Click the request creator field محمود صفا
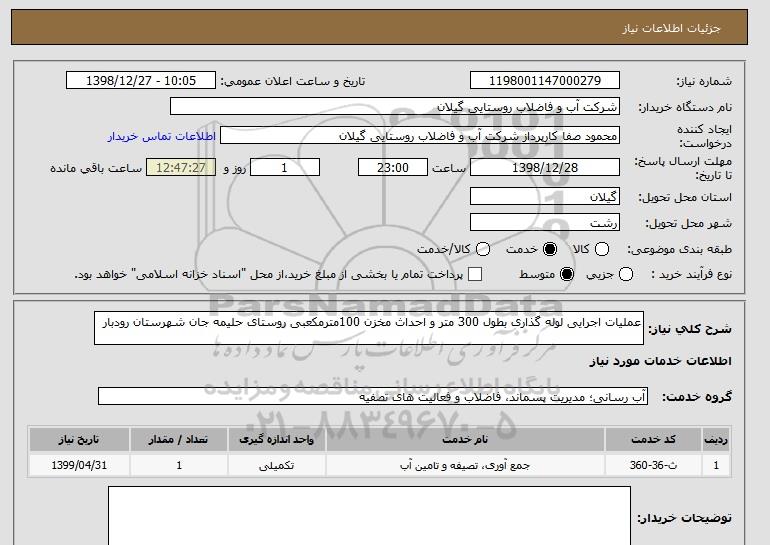The width and height of the screenshot is (770, 545). click(420, 136)
